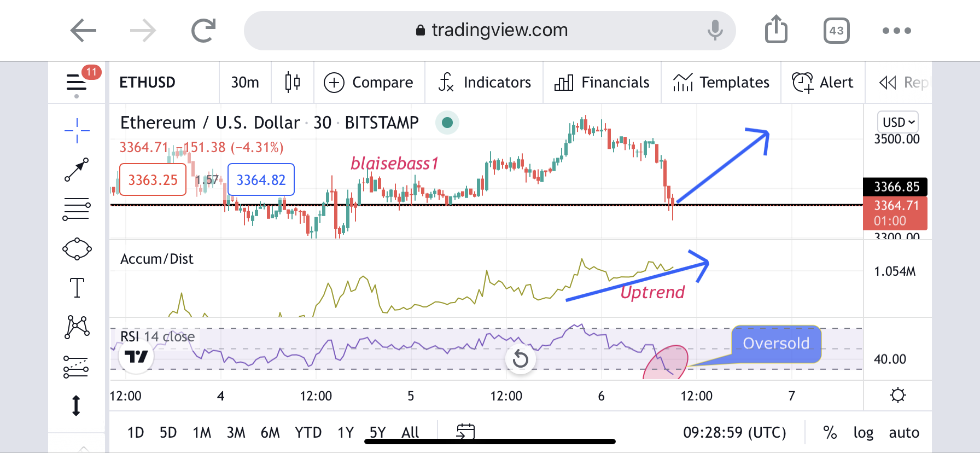980x453 pixels.
Task: Create an Alert
Action: pos(822,83)
